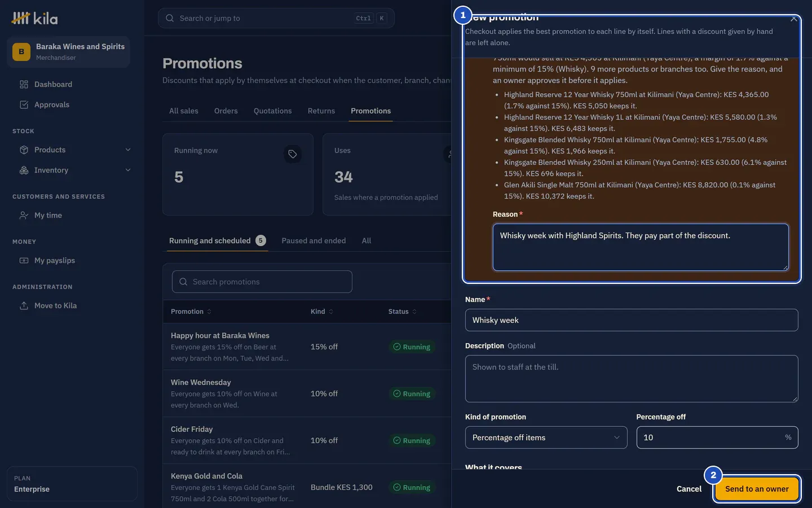Sort the table by the Kind column

322,312
